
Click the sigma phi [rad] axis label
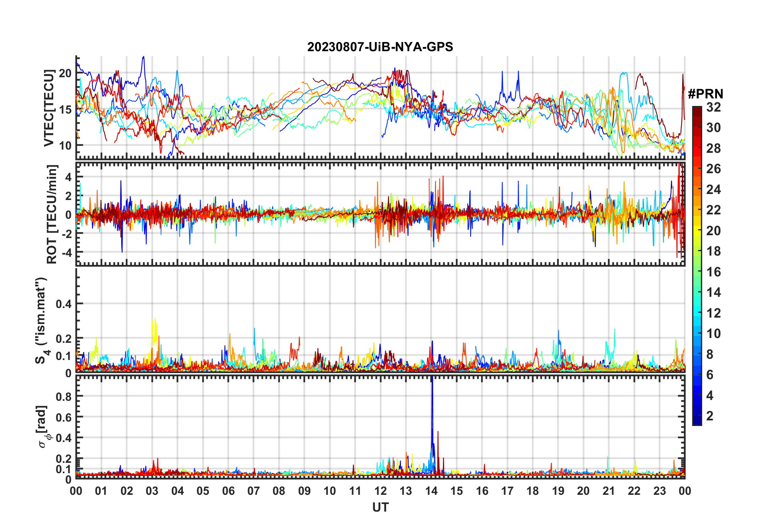[43, 427]
